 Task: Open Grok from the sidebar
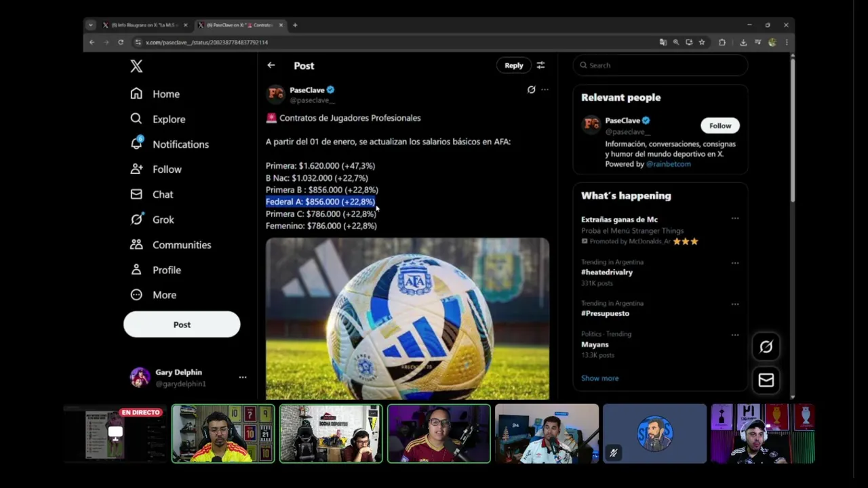point(152,219)
